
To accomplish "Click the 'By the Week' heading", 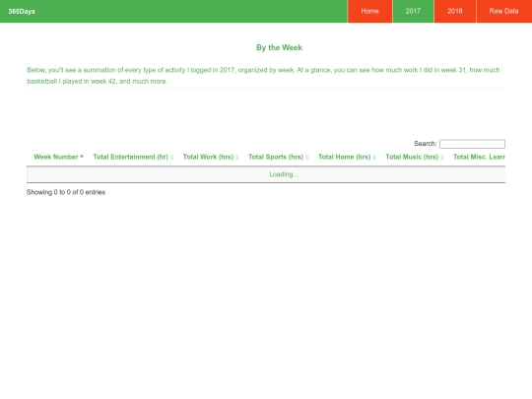I will coord(279,47).
